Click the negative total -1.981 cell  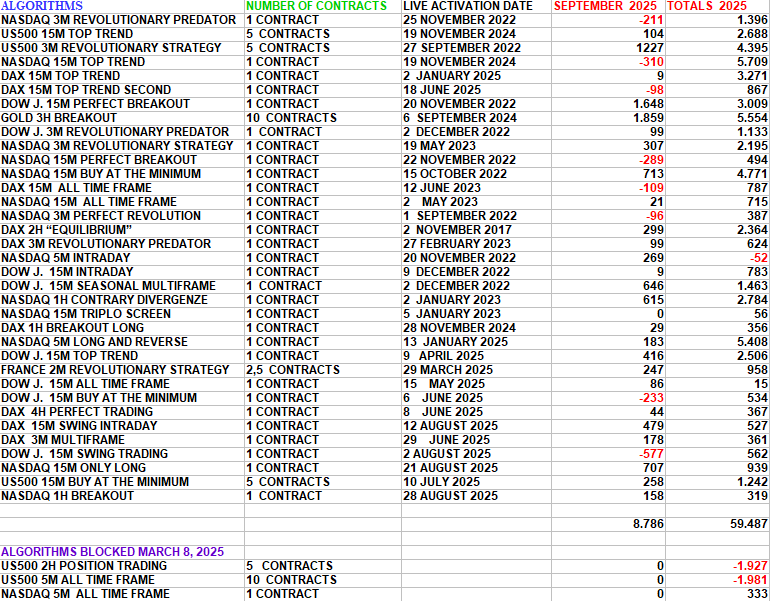click(x=749, y=580)
